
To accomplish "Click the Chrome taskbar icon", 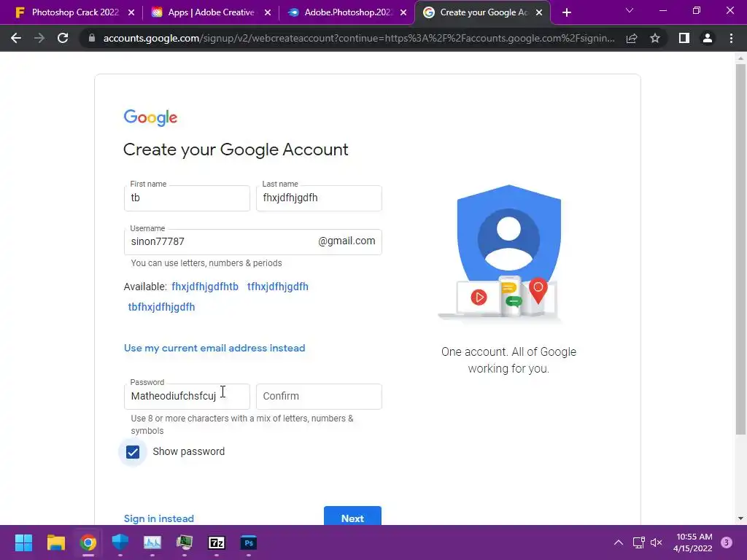I will 88,542.
